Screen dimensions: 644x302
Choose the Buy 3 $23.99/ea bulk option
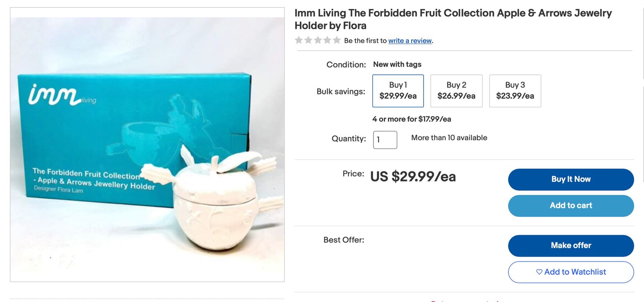pyautogui.click(x=515, y=91)
